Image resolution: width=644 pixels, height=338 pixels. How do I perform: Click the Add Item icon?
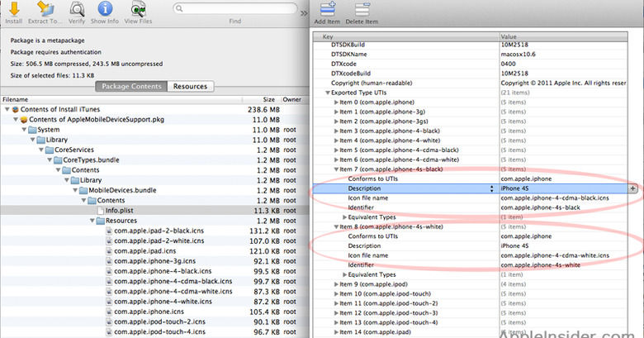tap(327, 9)
